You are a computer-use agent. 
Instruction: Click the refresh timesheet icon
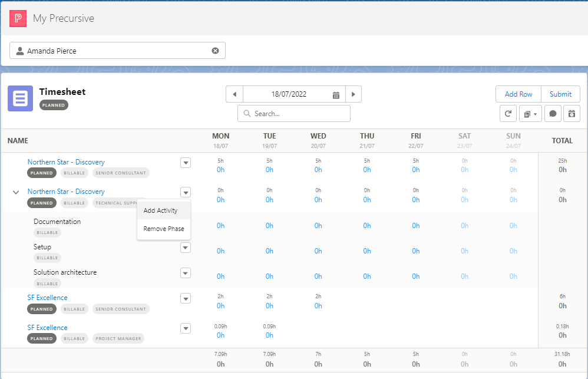click(508, 113)
